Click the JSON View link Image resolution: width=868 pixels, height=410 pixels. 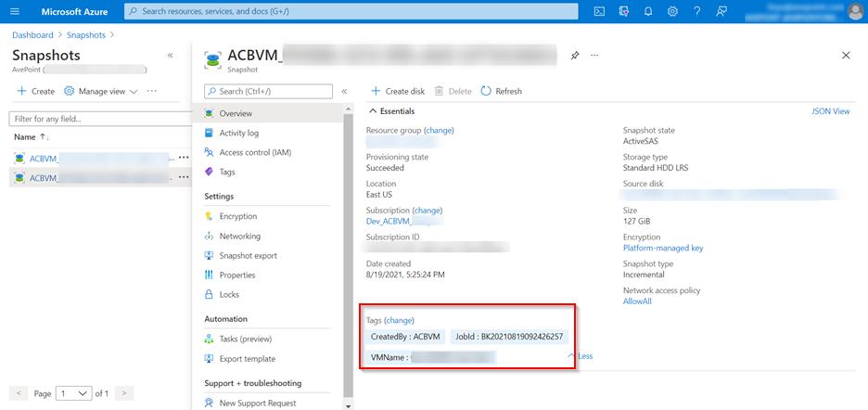830,111
